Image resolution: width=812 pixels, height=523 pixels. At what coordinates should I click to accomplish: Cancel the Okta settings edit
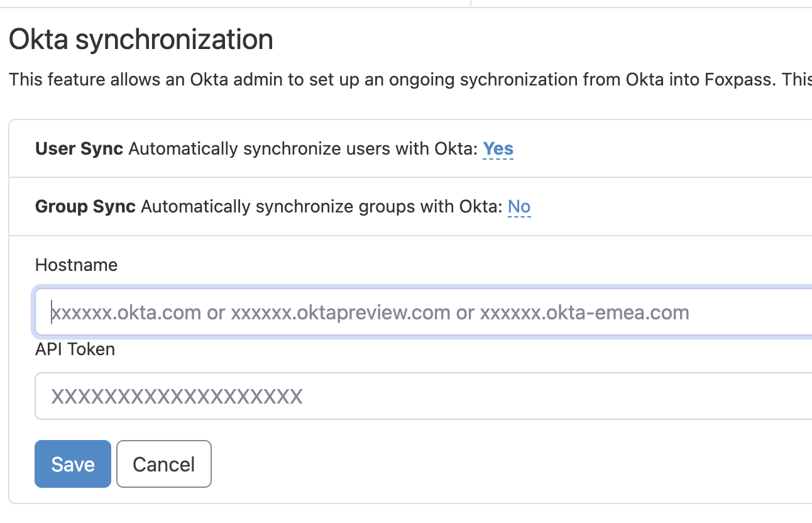point(164,464)
